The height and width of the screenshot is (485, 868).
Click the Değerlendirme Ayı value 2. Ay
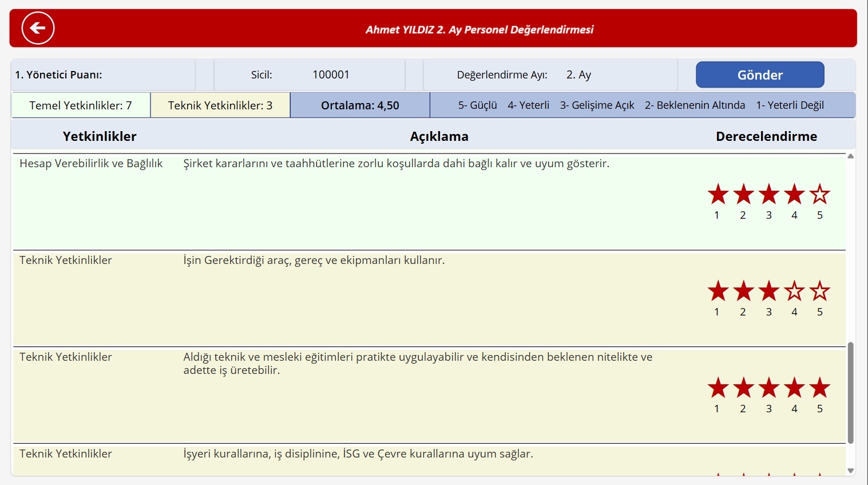point(578,75)
